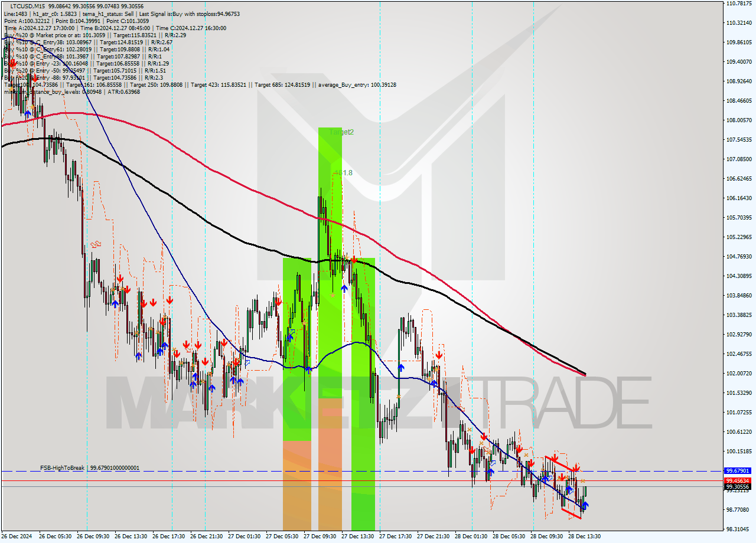Image resolution: width=756 pixels, height=543 pixels.
Task: Click the 103.38825 price axis label
Action: (x=739, y=315)
